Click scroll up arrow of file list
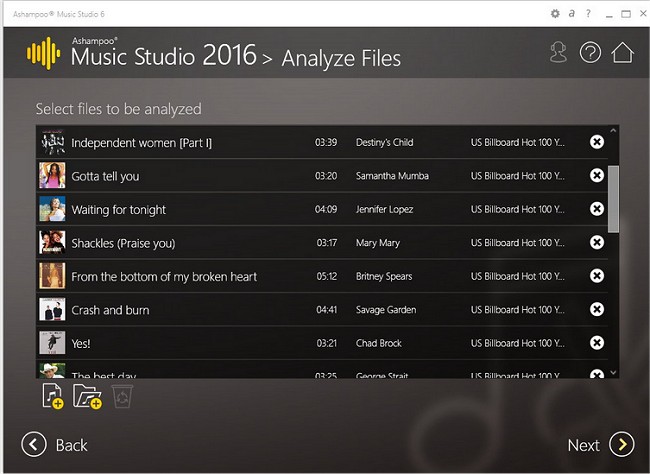 coord(613,131)
